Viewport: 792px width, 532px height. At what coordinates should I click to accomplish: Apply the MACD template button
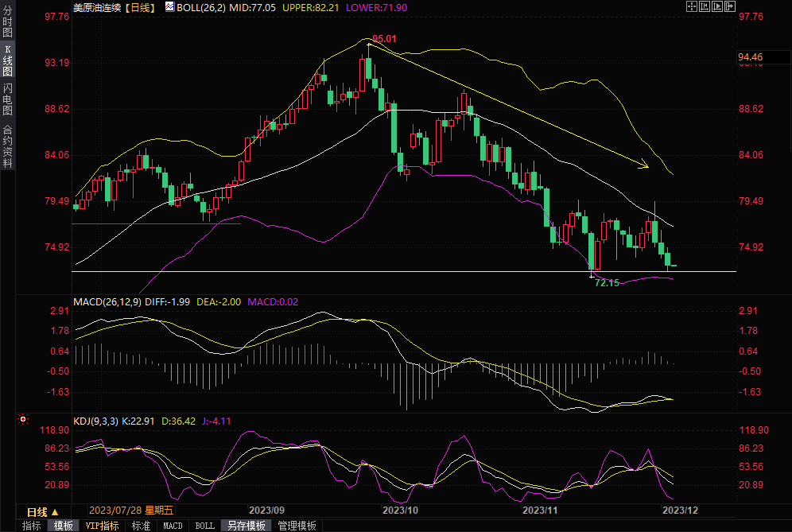pos(173,526)
